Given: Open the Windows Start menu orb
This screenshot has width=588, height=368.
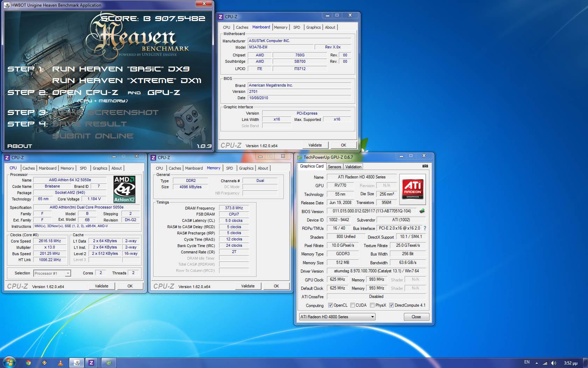Looking at the screenshot, I should pyautogui.click(x=9, y=362).
